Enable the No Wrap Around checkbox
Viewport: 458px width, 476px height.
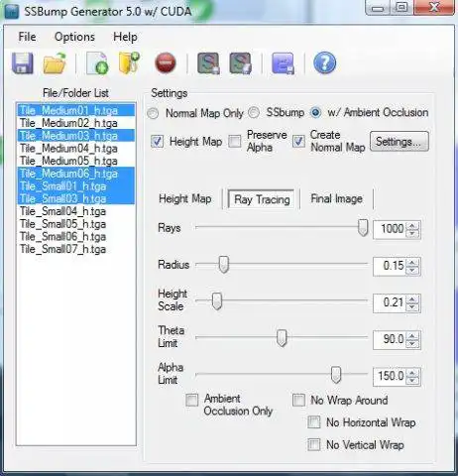pos(298,400)
